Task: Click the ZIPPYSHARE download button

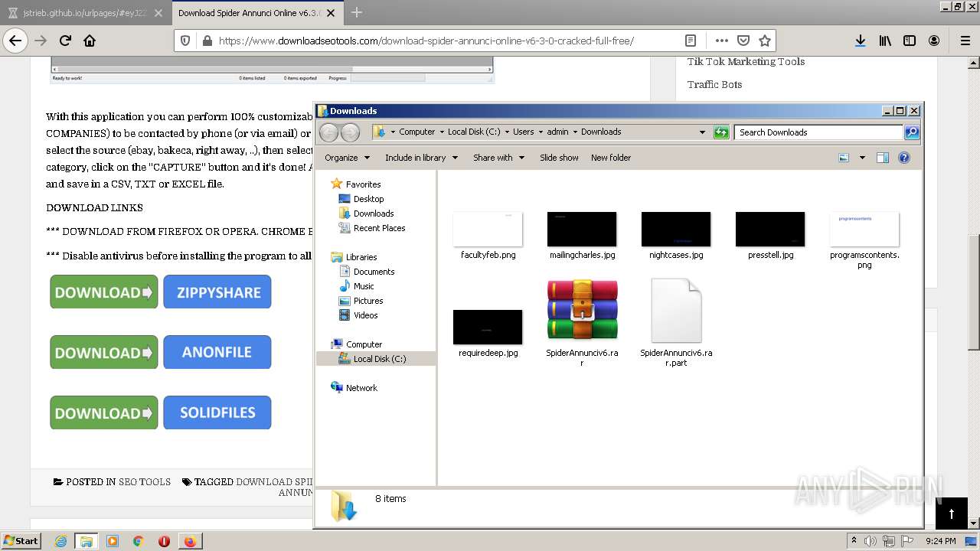Action: (x=217, y=292)
